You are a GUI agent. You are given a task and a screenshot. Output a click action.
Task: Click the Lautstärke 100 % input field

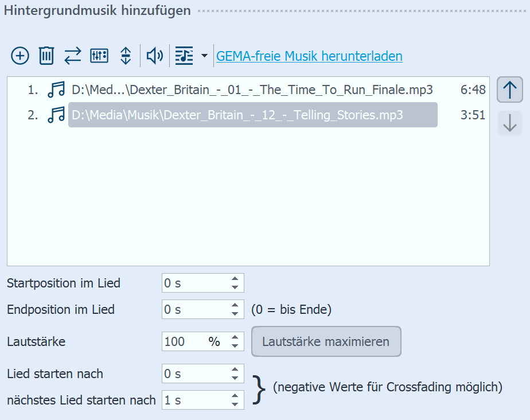[x=184, y=342]
